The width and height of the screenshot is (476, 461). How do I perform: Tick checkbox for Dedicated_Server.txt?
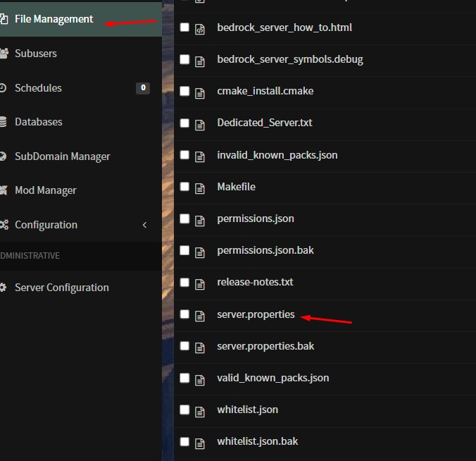(184, 123)
